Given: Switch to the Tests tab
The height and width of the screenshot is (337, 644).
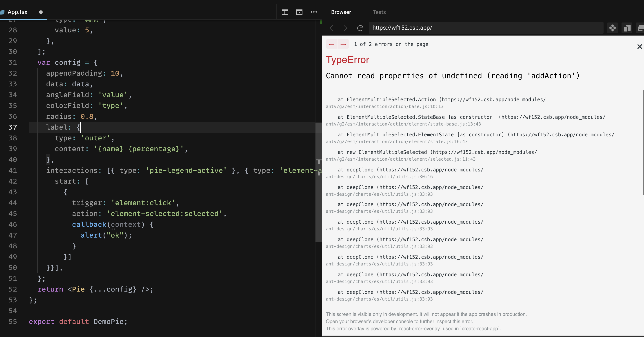Looking at the screenshot, I should 379,12.
